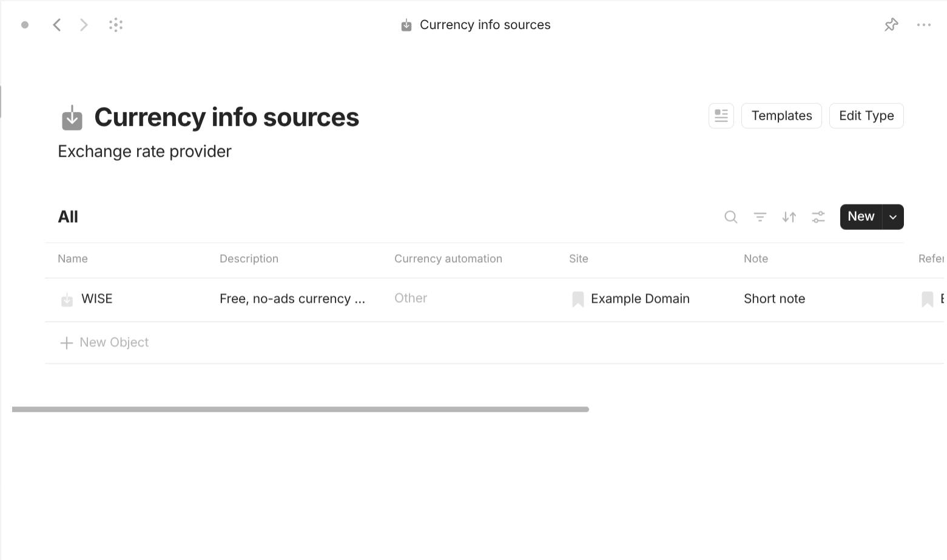This screenshot has width=947, height=560.
Task: Open the New button dropdown chevron
Action: tap(892, 217)
